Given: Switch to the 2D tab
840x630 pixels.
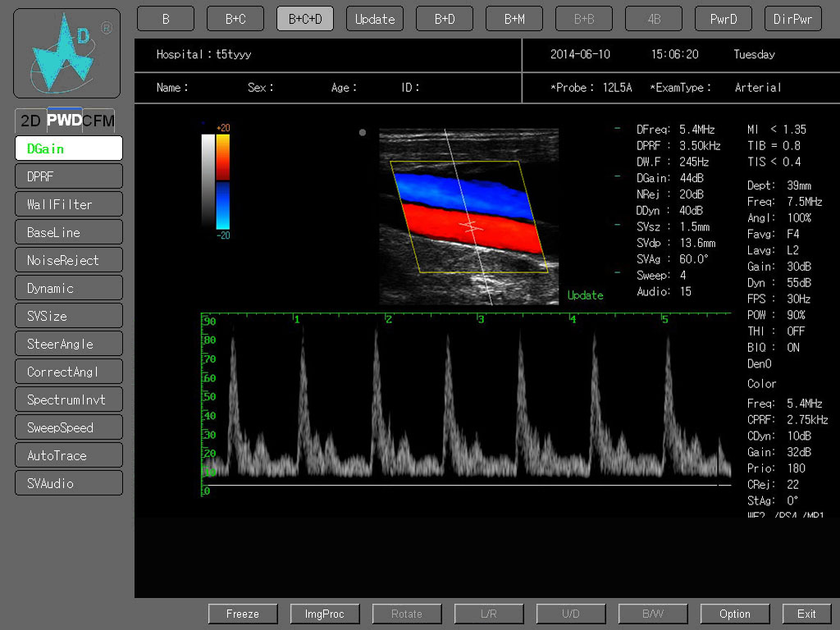Looking at the screenshot, I should pyautogui.click(x=30, y=121).
